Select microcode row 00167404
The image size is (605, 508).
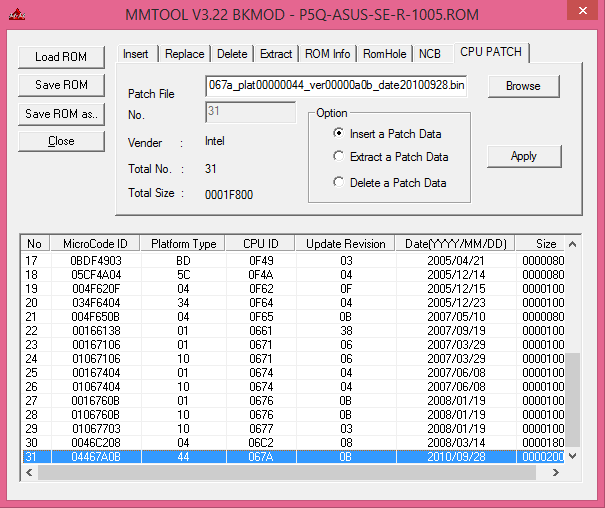coord(293,373)
